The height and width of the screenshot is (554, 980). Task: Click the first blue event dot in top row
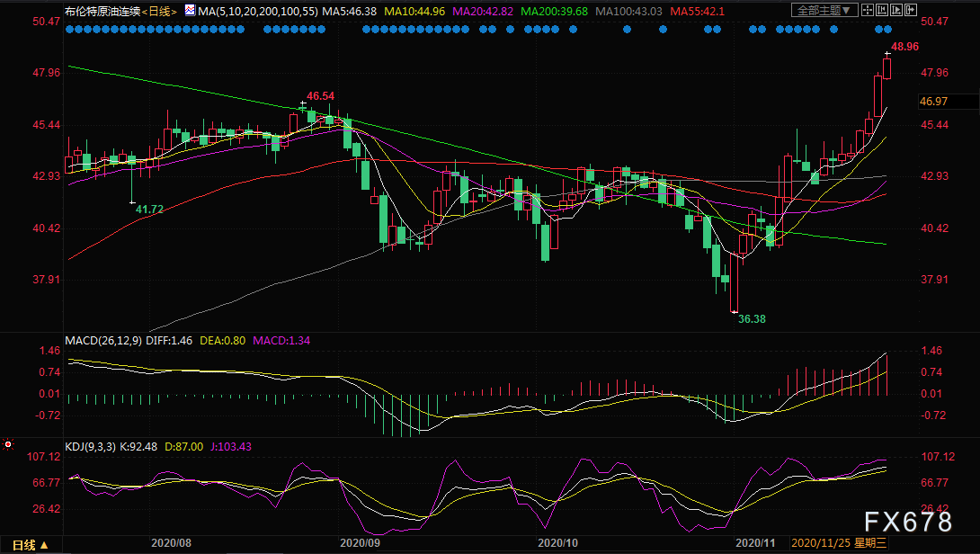click(x=70, y=30)
